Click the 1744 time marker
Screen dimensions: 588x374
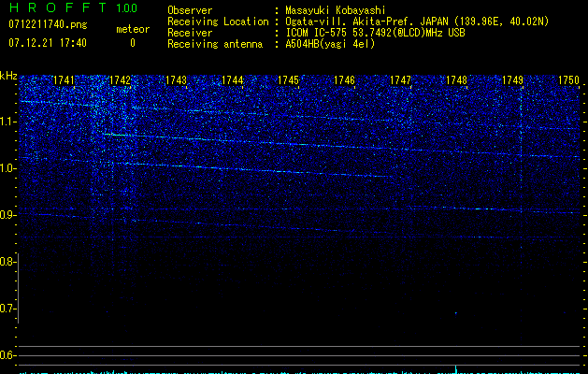[x=232, y=79]
